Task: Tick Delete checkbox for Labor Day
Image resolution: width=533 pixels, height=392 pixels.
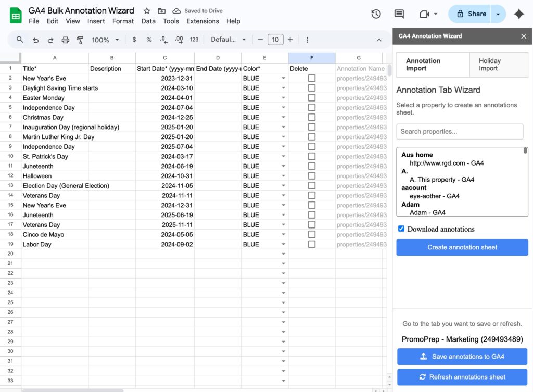Action: [311, 245]
